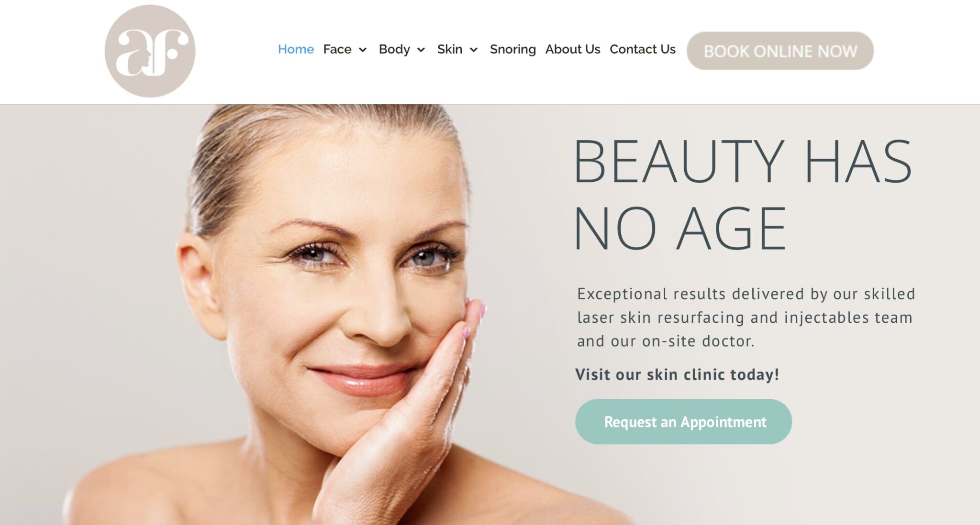Expand the chevron beside Face

click(x=363, y=50)
